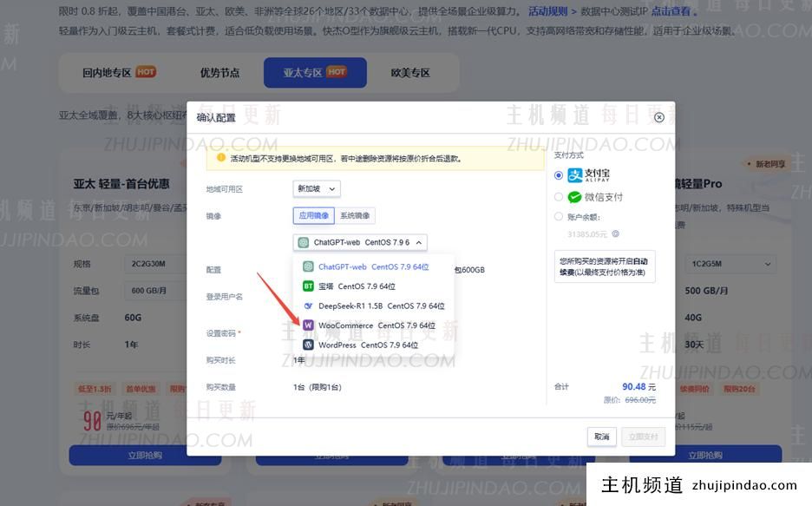Switch to the 系统镜像 tab
812x506 pixels.
pyautogui.click(x=355, y=215)
